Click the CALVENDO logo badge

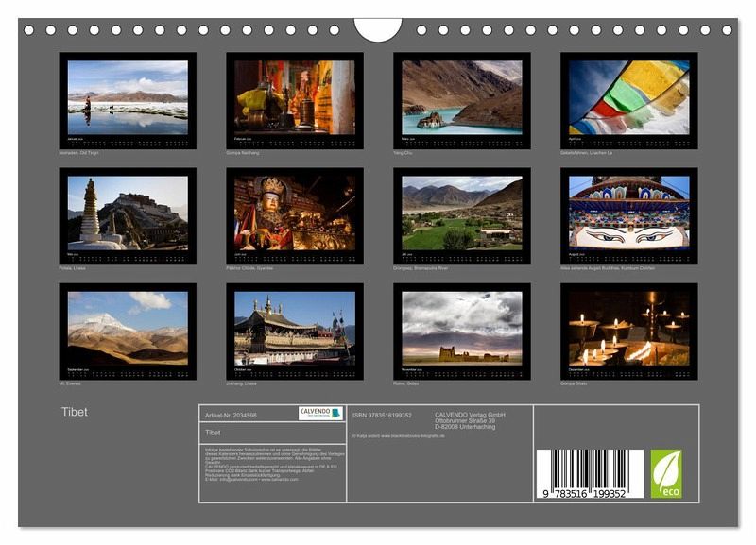coord(320,413)
